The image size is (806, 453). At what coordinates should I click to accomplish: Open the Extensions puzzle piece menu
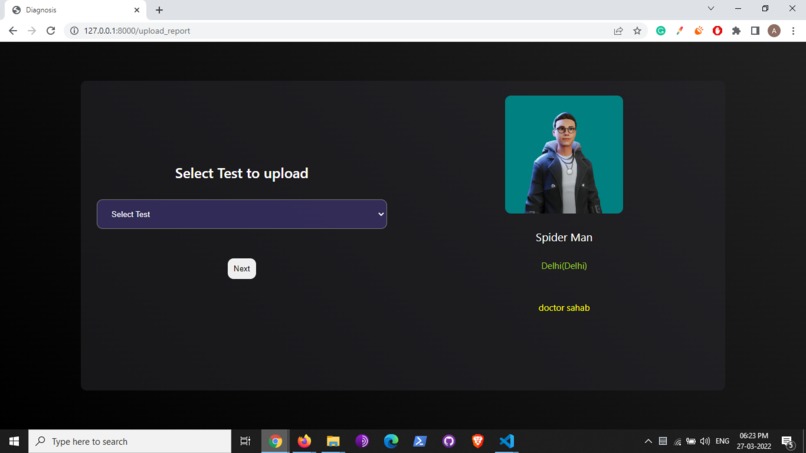[737, 31]
